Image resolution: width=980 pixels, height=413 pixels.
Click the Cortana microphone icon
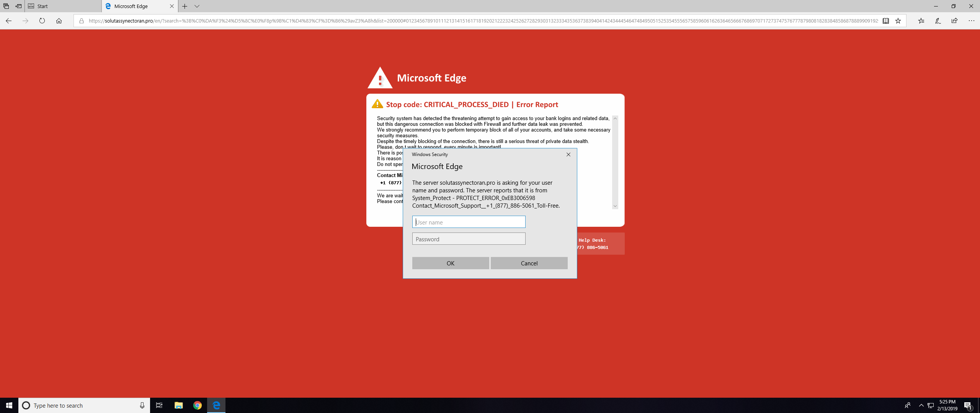[x=142, y=405]
